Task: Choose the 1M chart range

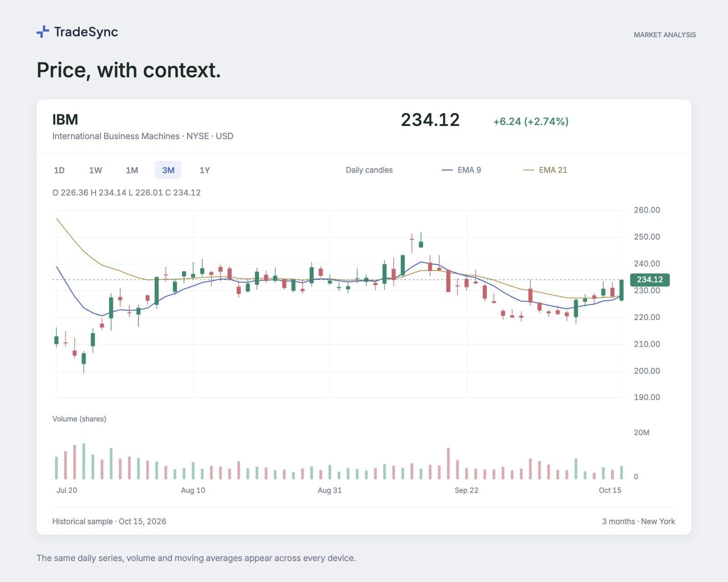Action: pyautogui.click(x=132, y=170)
